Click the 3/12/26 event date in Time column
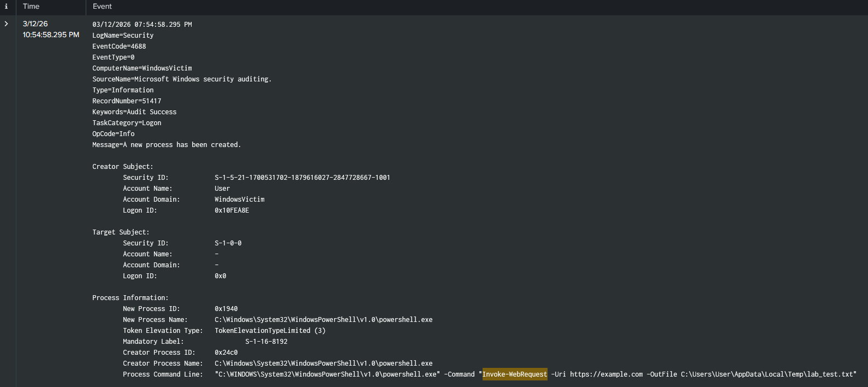Viewport: 868px width, 387px height. click(x=35, y=24)
